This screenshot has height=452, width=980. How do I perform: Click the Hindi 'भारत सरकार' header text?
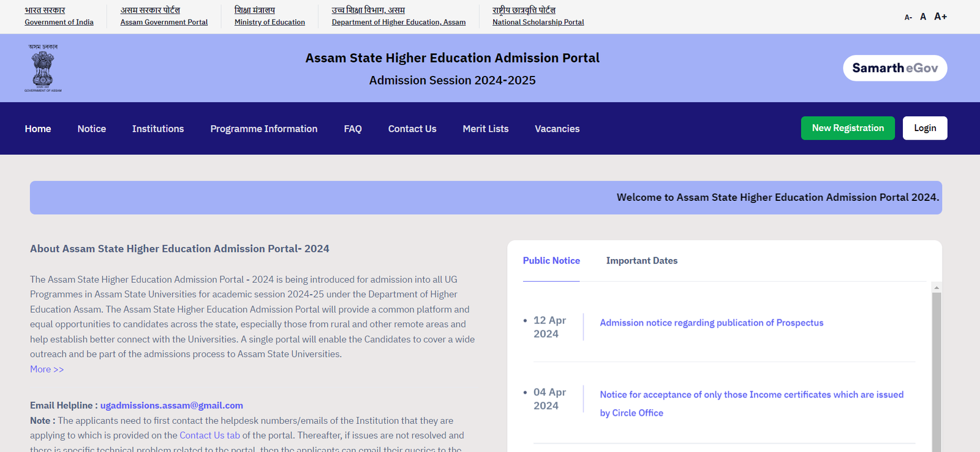[x=45, y=10]
